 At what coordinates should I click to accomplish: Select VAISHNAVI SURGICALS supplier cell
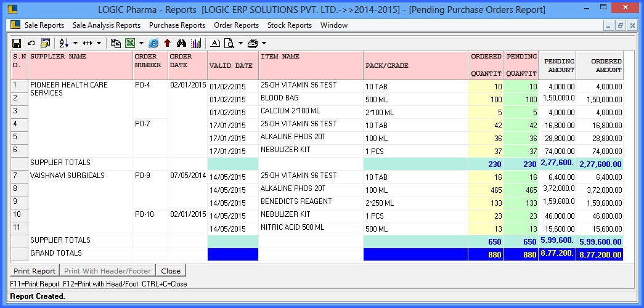[81, 203]
